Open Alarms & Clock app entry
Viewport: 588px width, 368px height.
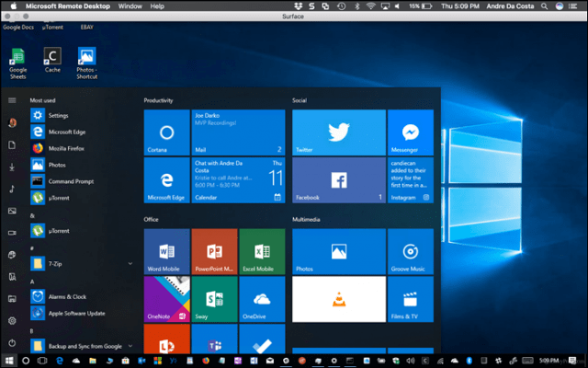pos(82,296)
